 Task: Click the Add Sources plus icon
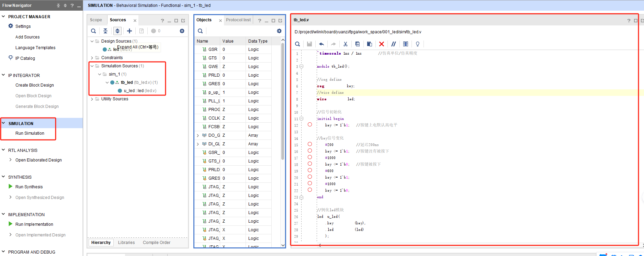click(x=129, y=31)
